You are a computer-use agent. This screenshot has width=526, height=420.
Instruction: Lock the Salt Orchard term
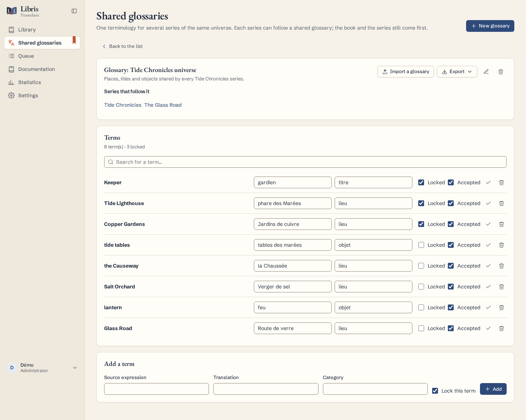421,287
